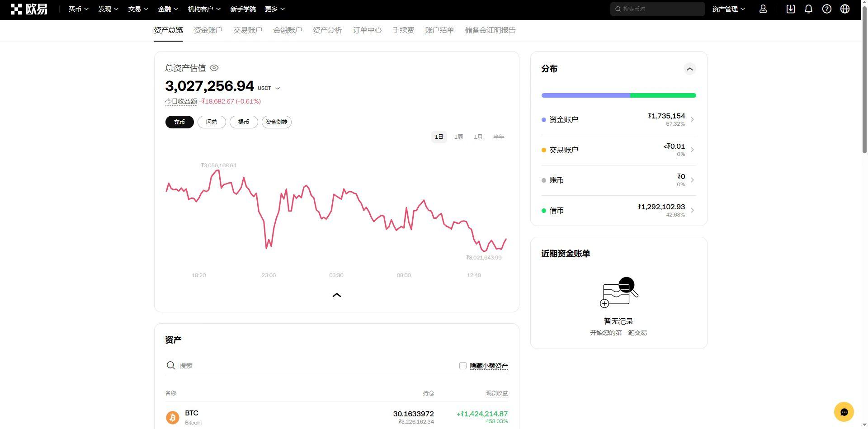Click the download app icon

pyautogui.click(x=790, y=9)
